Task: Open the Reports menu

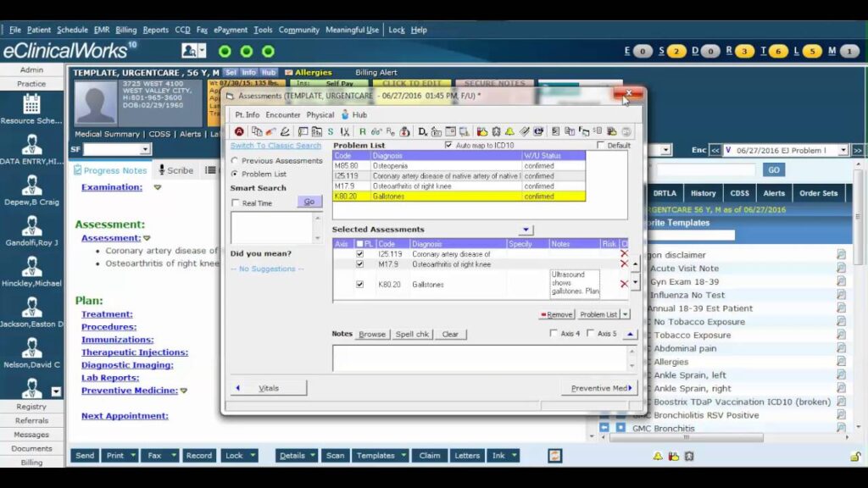Action: click(x=156, y=30)
